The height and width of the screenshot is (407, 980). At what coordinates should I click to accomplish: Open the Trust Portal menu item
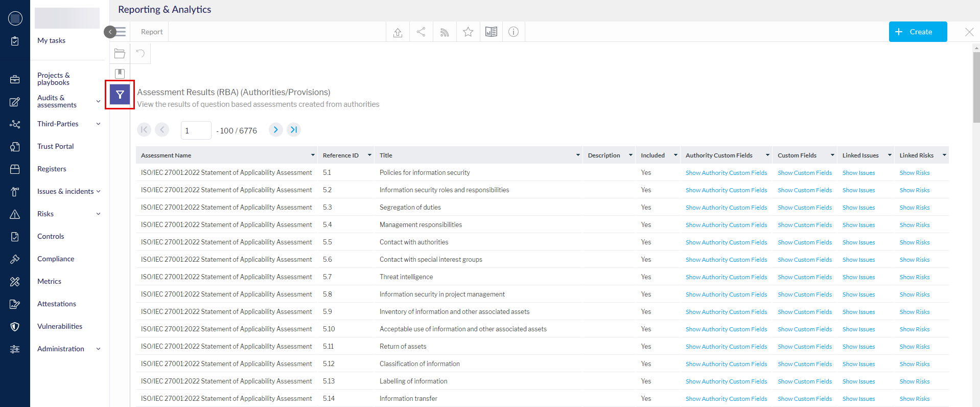tap(55, 146)
